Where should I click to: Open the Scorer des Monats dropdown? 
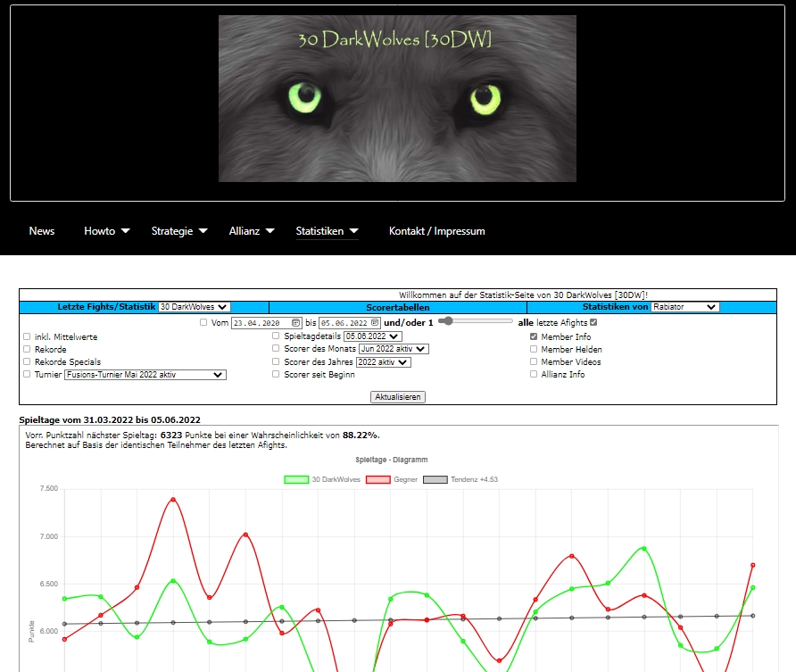click(394, 349)
